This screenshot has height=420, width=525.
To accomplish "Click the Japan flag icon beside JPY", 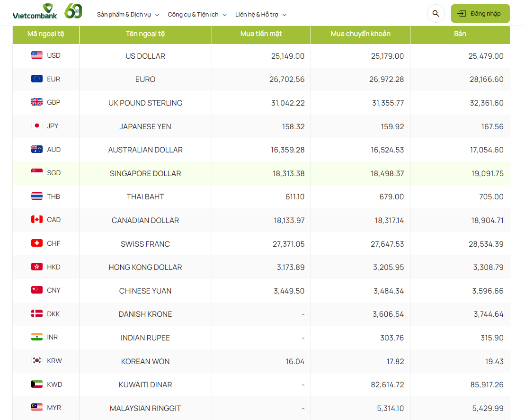I will pyautogui.click(x=37, y=125).
